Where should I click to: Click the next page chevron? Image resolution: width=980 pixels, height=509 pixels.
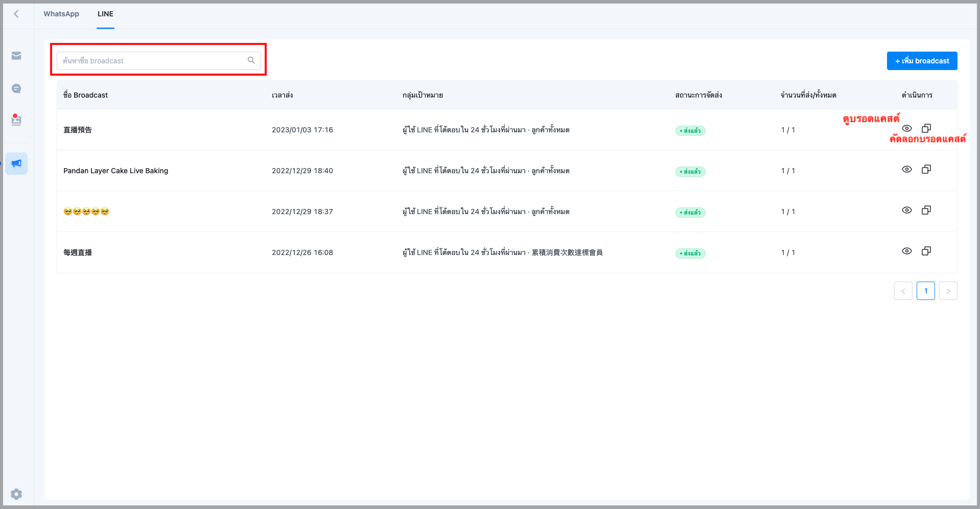pos(948,291)
